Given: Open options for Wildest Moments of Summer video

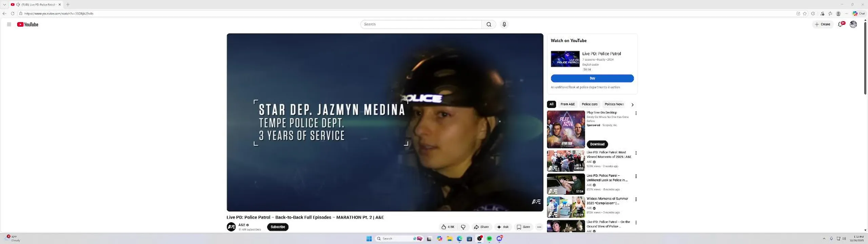Looking at the screenshot, I should [x=636, y=199].
